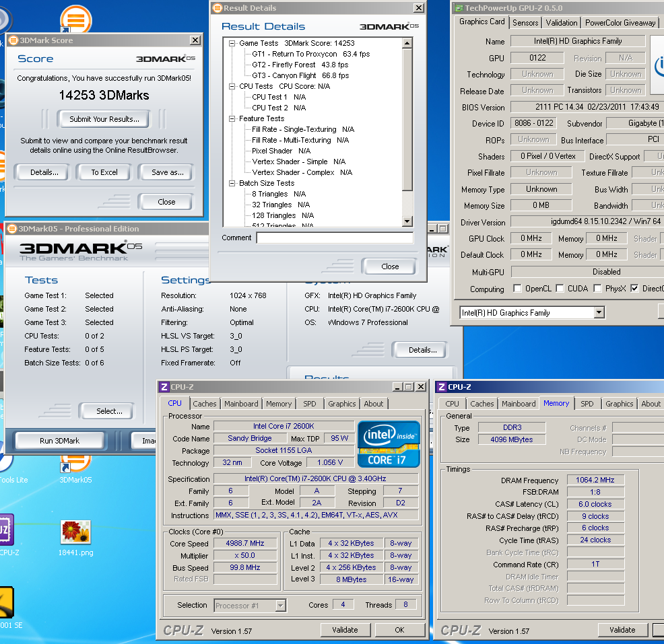Click the Result Details scrollbar thumb
This screenshot has height=644, width=664.
point(407,120)
